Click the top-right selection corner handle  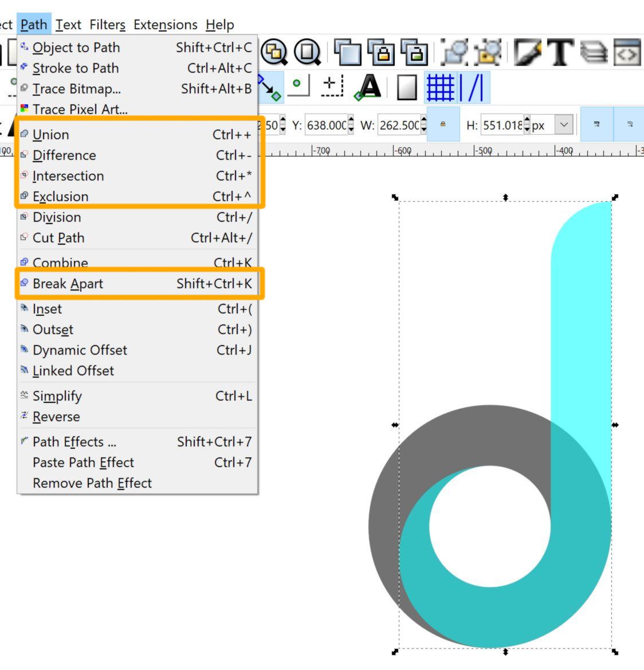[615, 197]
